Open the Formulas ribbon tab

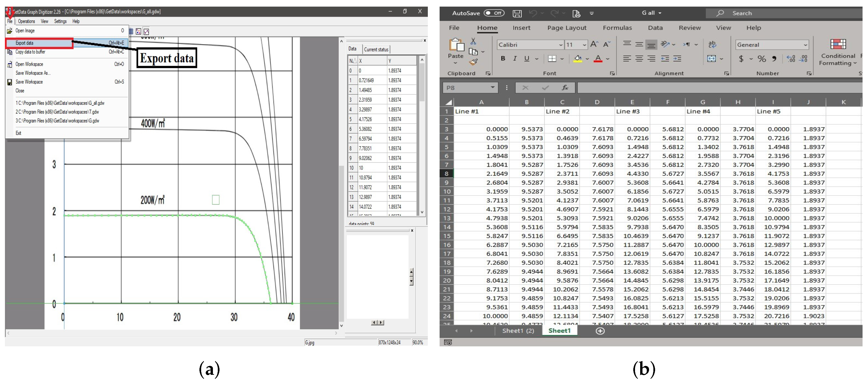tap(617, 28)
